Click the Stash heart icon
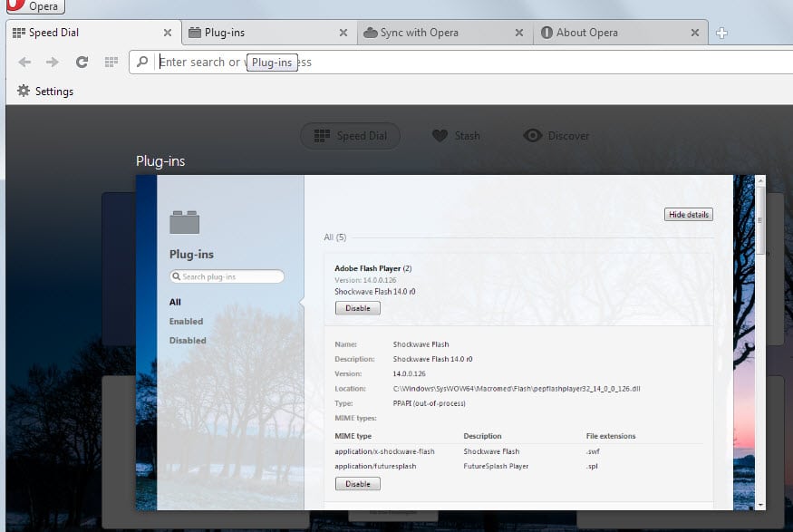Viewport: 793px width, 532px height. click(440, 136)
